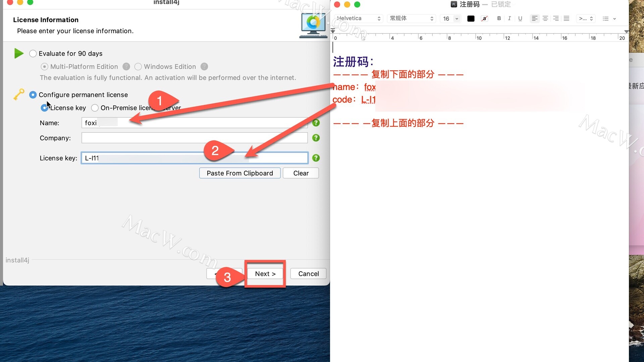The width and height of the screenshot is (644, 362).
Task: Open 常规体 typeface style dropdown
Action: tap(412, 18)
